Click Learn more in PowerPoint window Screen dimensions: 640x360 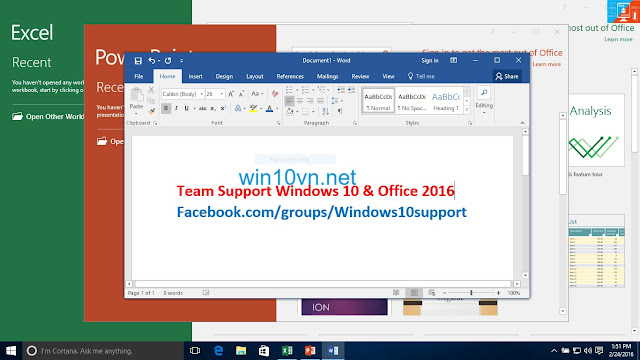click(x=547, y=64)
